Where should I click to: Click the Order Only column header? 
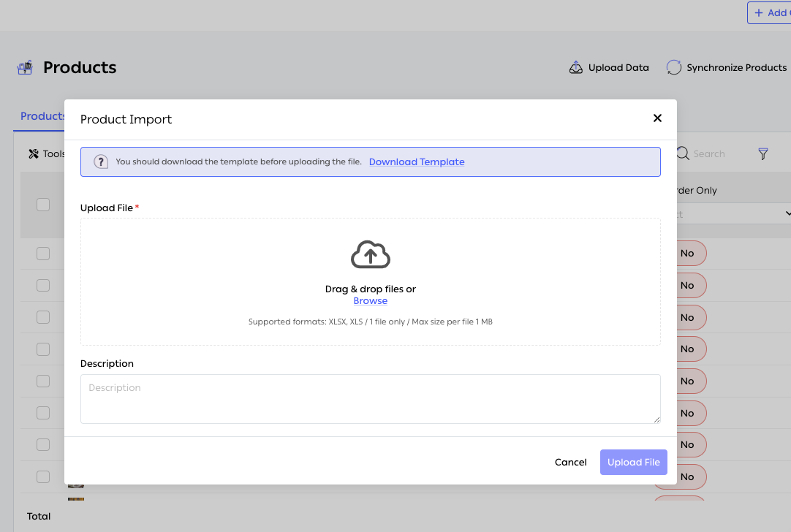pyautogui.click(x=697, y=190)
